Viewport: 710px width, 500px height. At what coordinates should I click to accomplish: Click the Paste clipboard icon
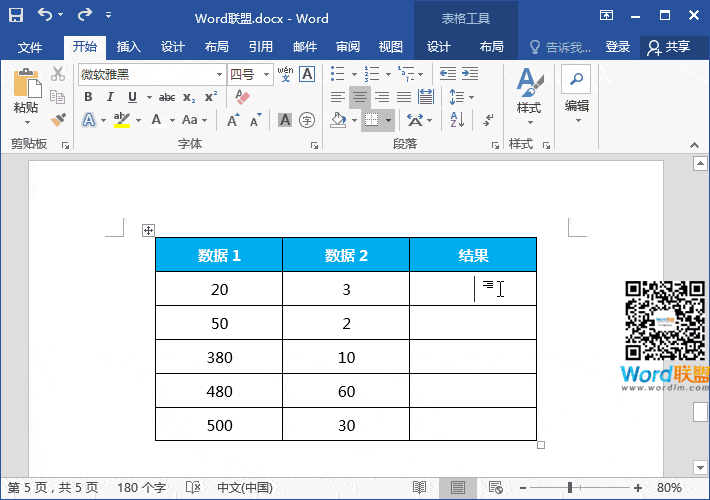tap(27, 83)
